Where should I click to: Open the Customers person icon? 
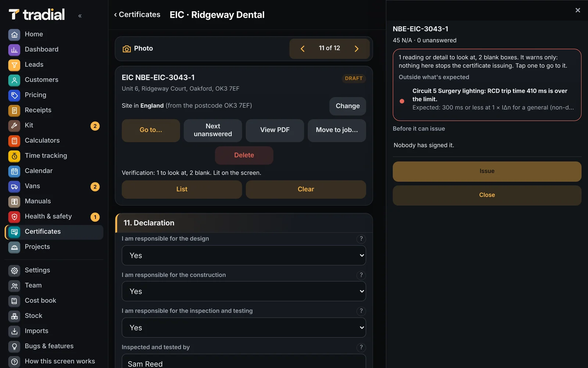(x=14, y=80)
